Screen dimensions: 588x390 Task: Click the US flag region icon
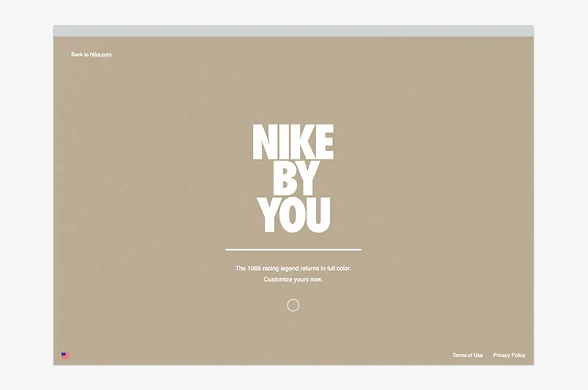click(65, 355)
